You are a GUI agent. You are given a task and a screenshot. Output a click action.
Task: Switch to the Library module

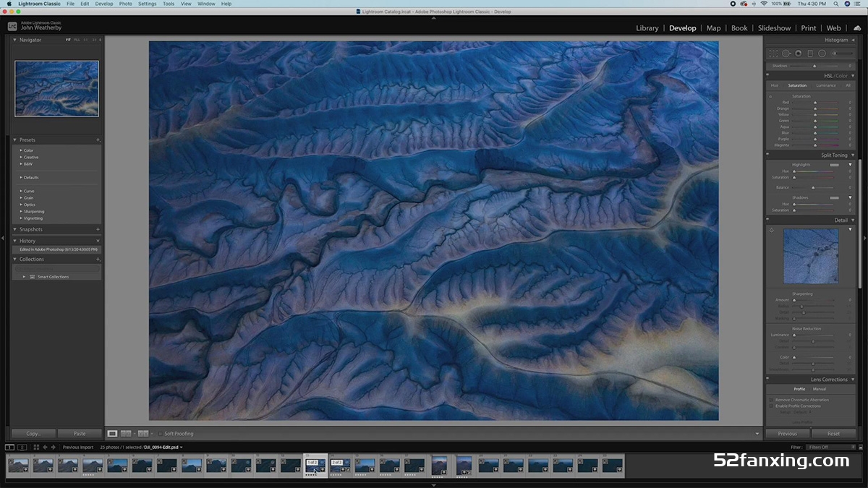[x=647, y=28]
